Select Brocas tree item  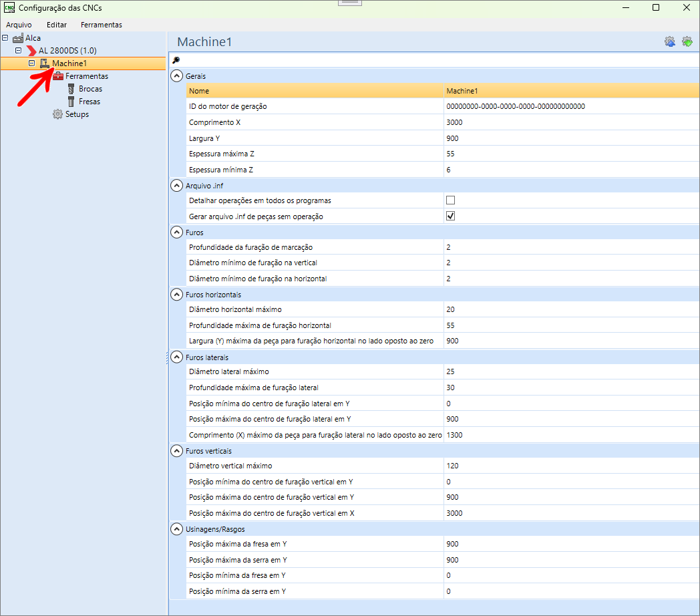[x=91, y=89]
